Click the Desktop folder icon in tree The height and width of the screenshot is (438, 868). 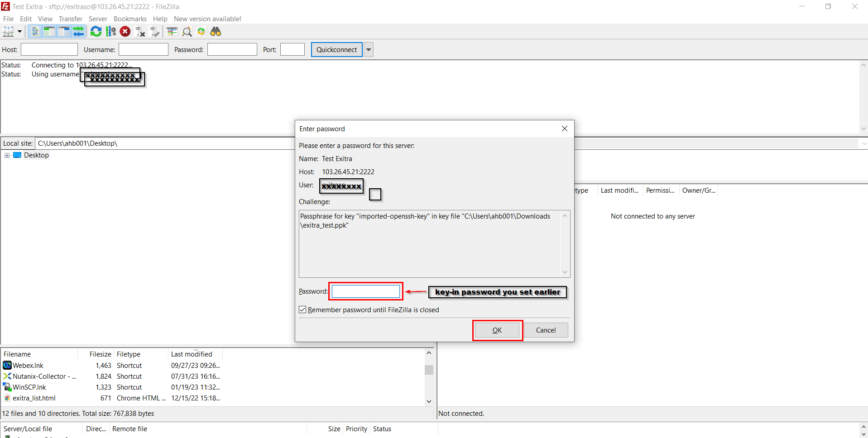[x=18, y=155]
